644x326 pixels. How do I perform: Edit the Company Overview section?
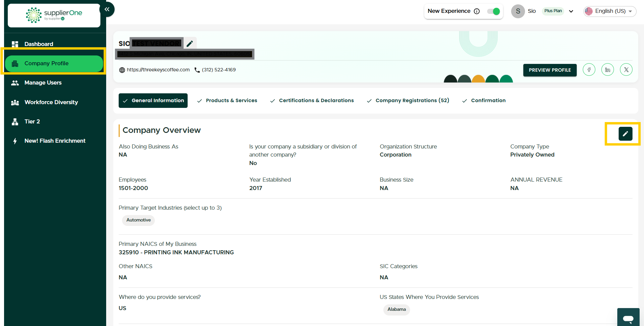coord(625,134)
